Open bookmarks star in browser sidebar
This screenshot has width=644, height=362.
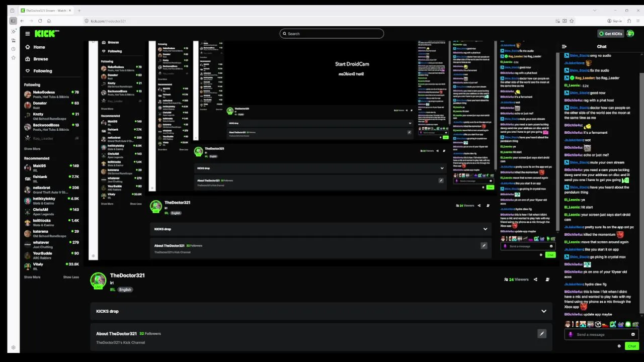click(x=13, y=58)
